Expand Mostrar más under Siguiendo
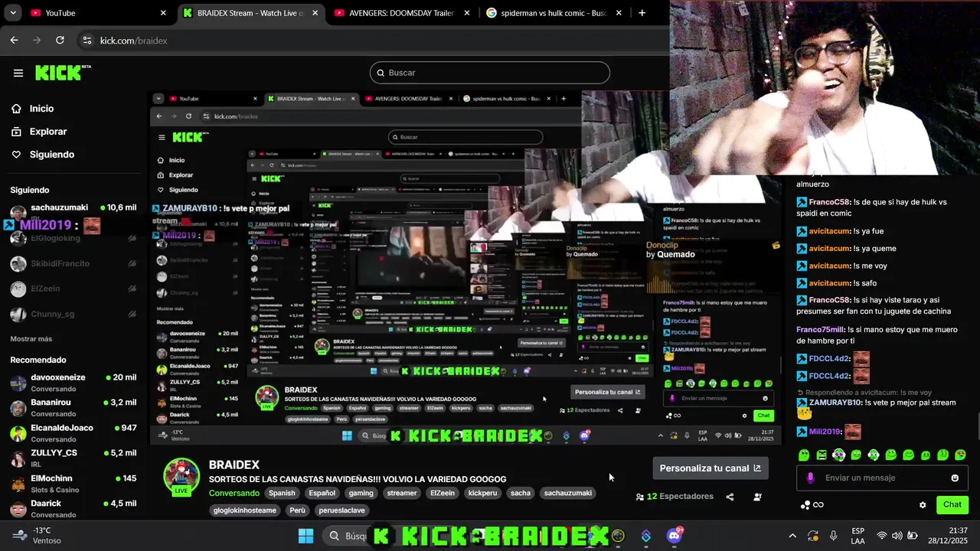This screenshot has width=980, height=551. click(x=31, y=339)
